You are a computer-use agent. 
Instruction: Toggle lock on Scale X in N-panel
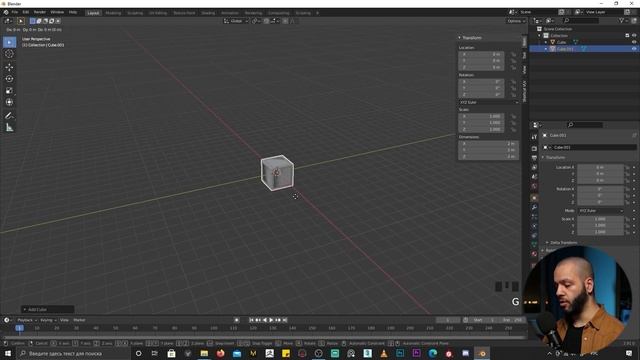click(x=513, y=116)
